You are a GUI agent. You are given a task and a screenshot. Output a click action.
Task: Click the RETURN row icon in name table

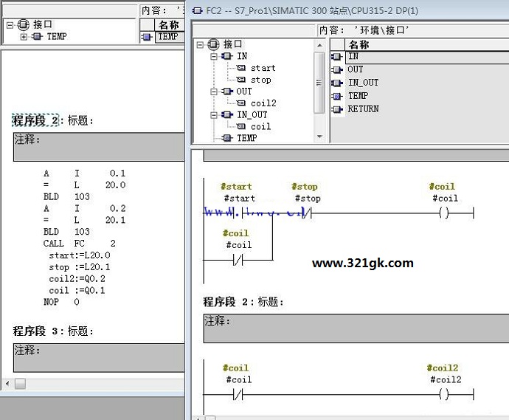pyautogui.click(x=337, y=109)
